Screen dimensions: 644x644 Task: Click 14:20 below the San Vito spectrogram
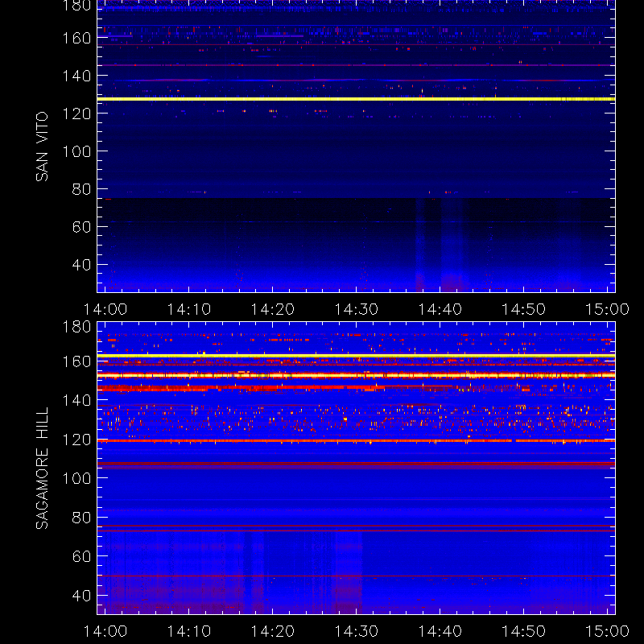click(x=273, y=309)
